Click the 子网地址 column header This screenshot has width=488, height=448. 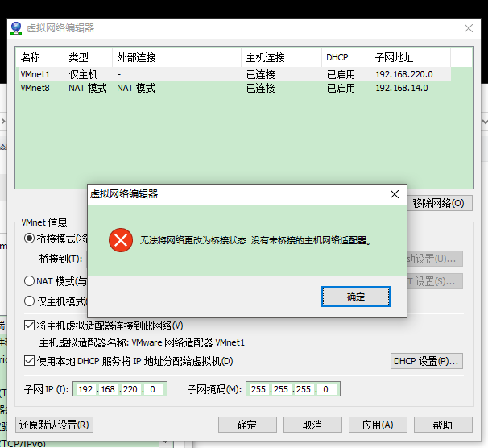pyautogui.click(x=410, y=57)
